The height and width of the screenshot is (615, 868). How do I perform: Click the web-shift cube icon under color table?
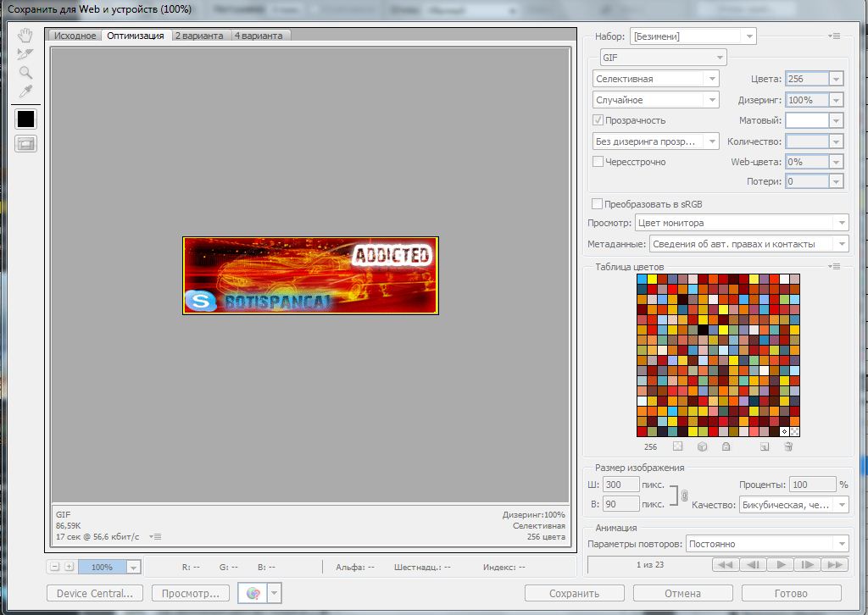pos(702,446)
